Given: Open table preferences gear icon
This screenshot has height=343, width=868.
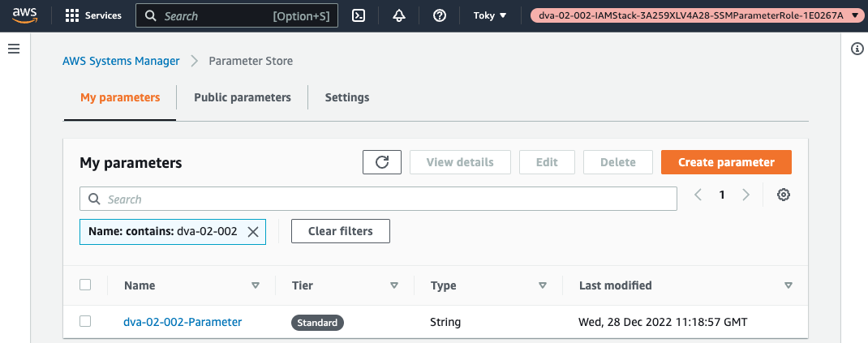Looking at the screenshot, I should (783, 195).
